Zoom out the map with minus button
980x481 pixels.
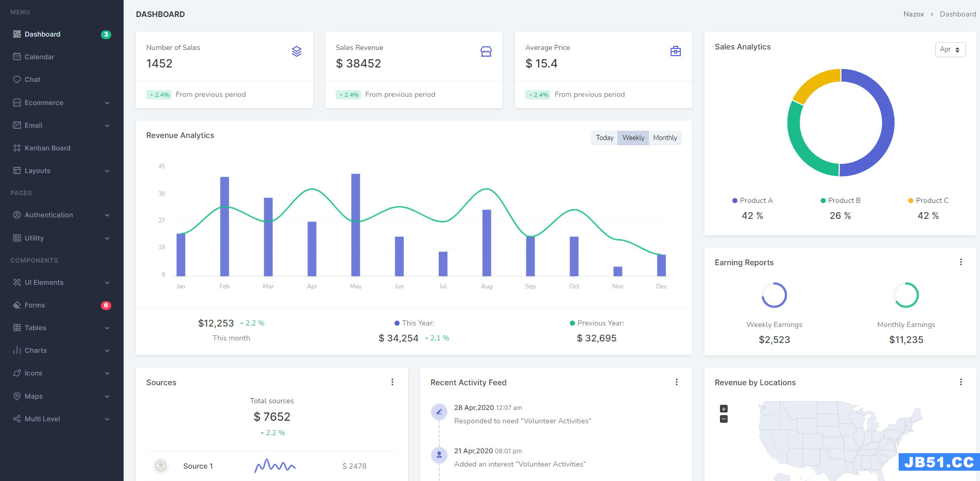724,419
